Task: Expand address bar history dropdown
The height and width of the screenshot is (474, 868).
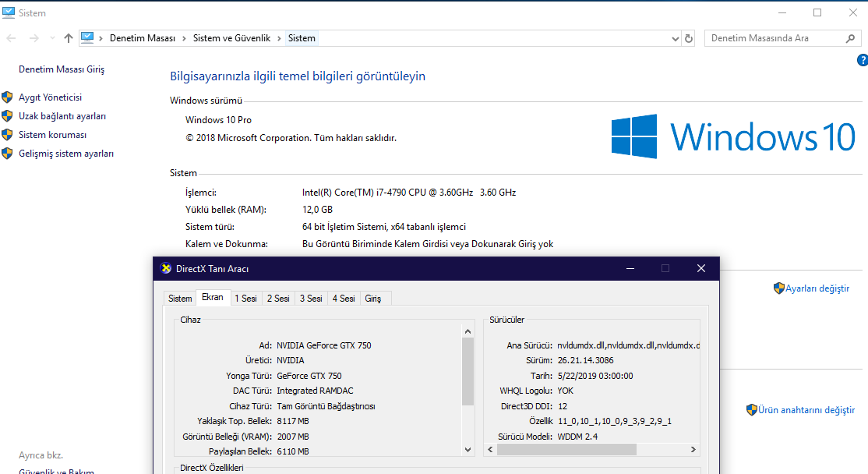Action: [x=675, y=39]
